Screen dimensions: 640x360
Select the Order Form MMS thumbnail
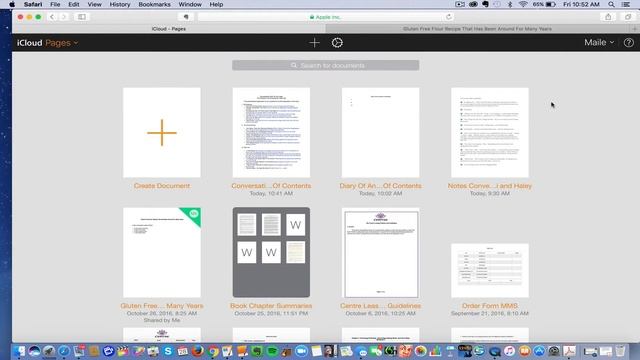point(490,271)
